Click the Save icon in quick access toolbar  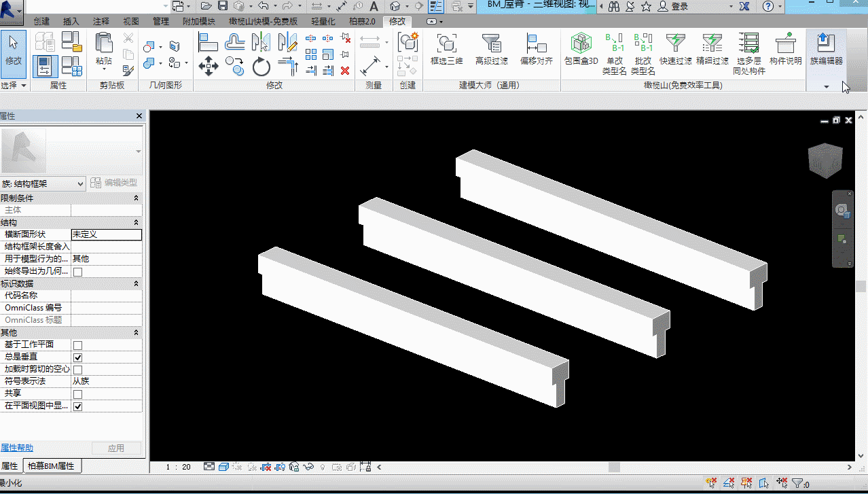[x=223, y=6]
